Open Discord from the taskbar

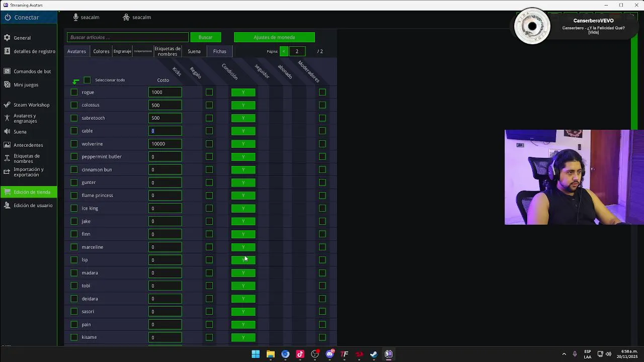click(330, 354)
